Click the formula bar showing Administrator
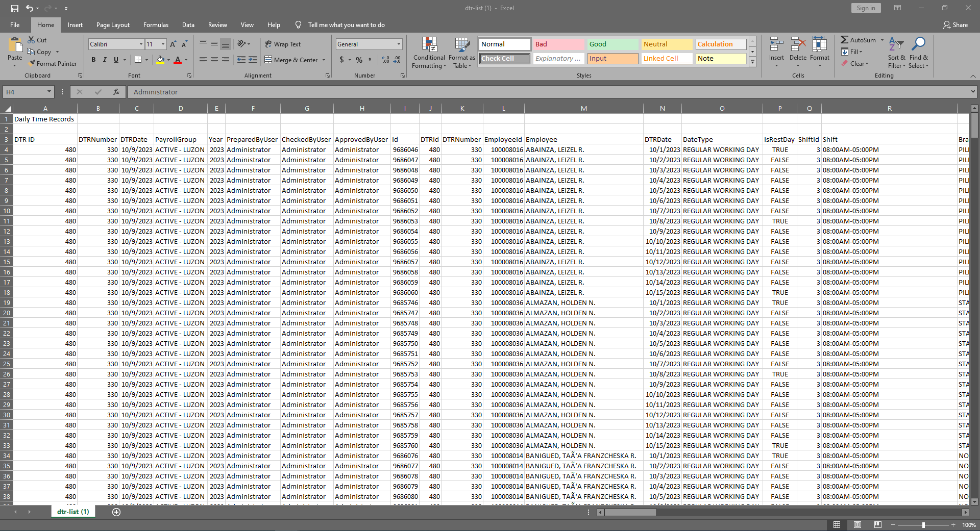Viewport: 980px width, 531px height. [549, 92]
